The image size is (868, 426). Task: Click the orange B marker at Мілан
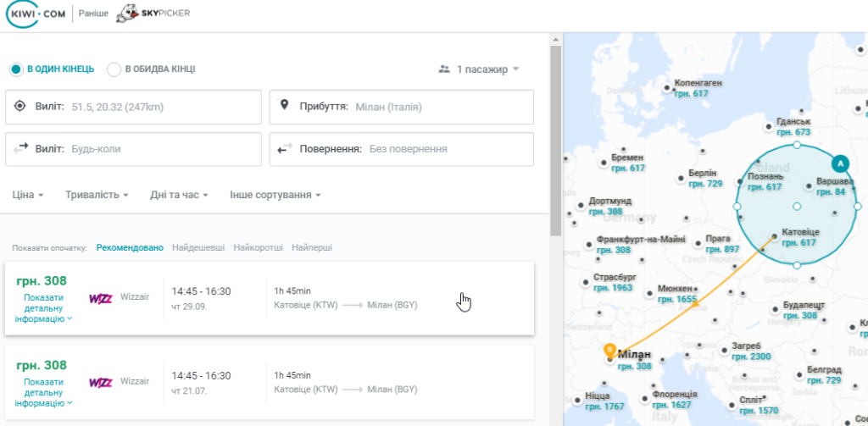pyautogui.click(x=609, y=351)
